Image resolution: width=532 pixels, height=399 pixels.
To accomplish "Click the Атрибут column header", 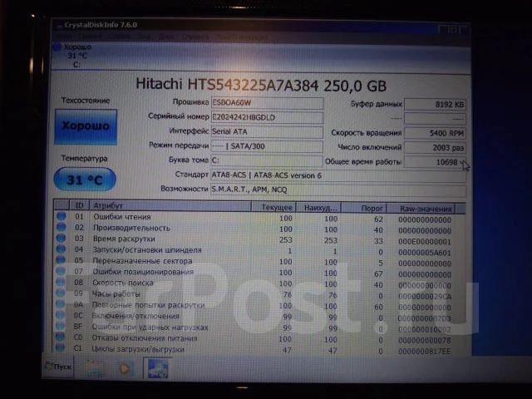I will coord(170,206).
